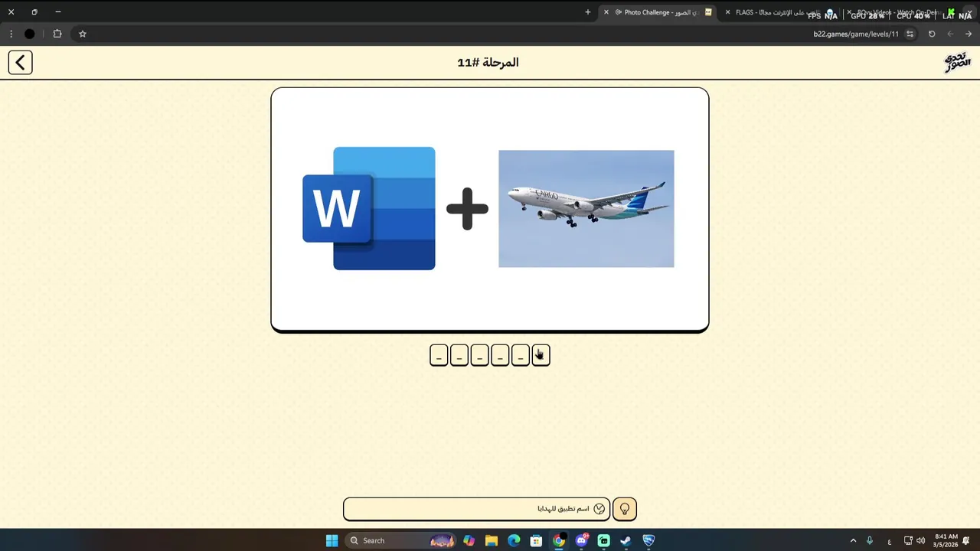980x551 pixels.
Task: Open the browser extensions puzzle icon
Action: 57,34
